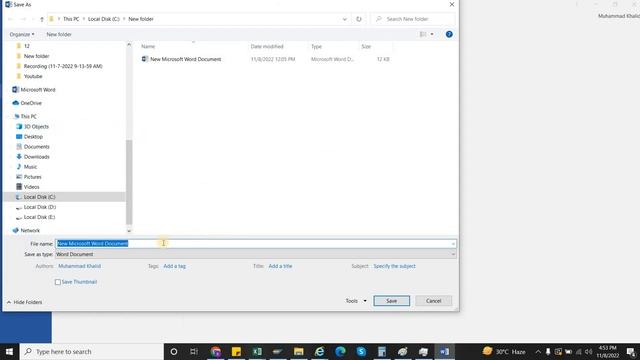
Task: Click Local Disk (C:) breadcrumb segment
Action: click(104, 19)
